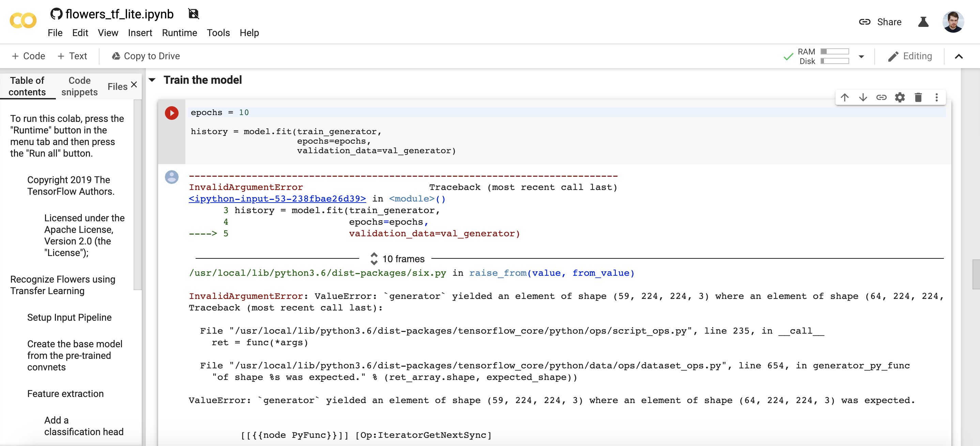The height and width of the screenshot is (446, 980).
Task: Click the user account avatar
Action: click(953, 22)
